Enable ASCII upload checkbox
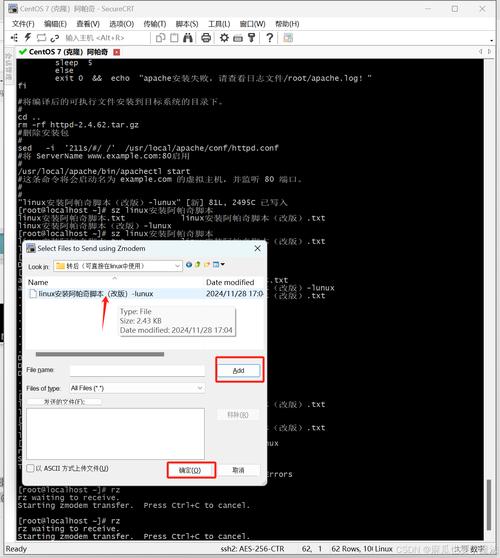500x558 pixels. 31,468
